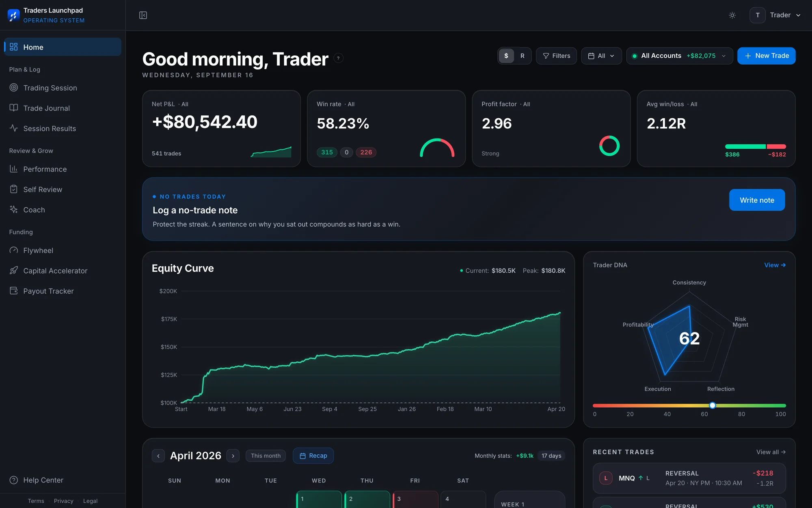
Task: Open Self Review page
Action: tap(63, 189)
